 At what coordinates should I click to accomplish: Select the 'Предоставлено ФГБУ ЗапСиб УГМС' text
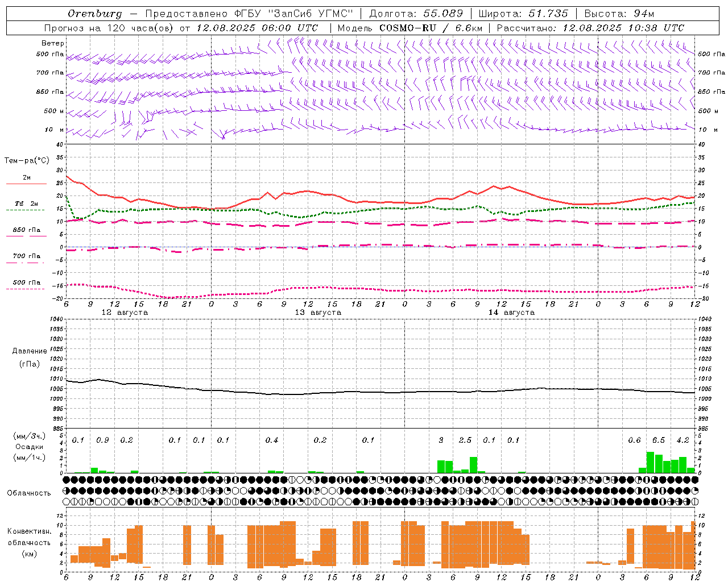(x=249, y=14)
